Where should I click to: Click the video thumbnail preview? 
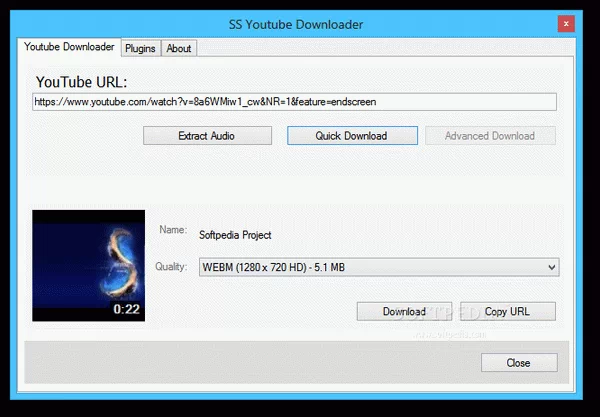[88, 266]
